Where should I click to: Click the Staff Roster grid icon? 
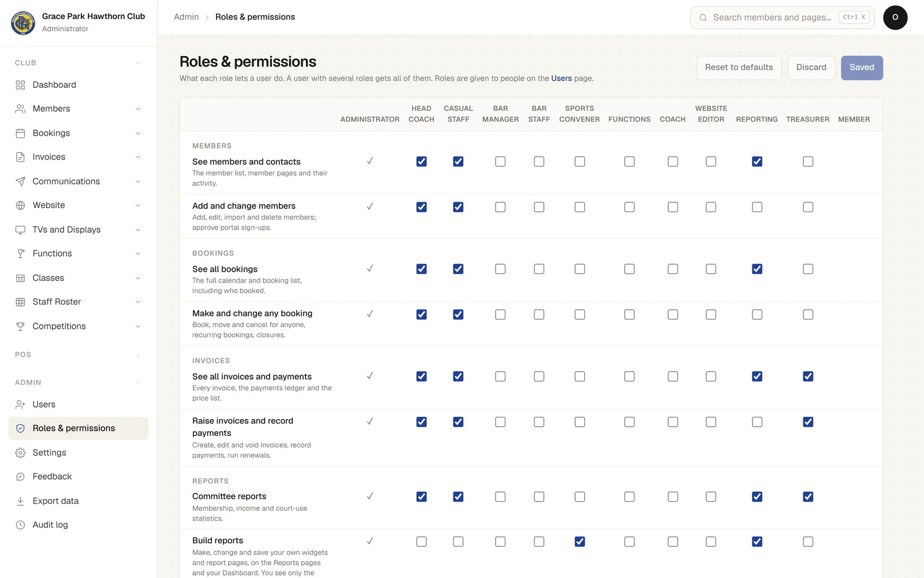[x=20, y=302]
